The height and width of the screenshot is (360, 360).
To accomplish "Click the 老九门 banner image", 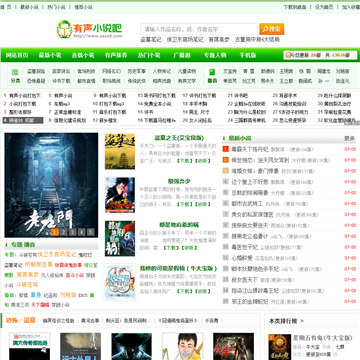I will 51,185.
